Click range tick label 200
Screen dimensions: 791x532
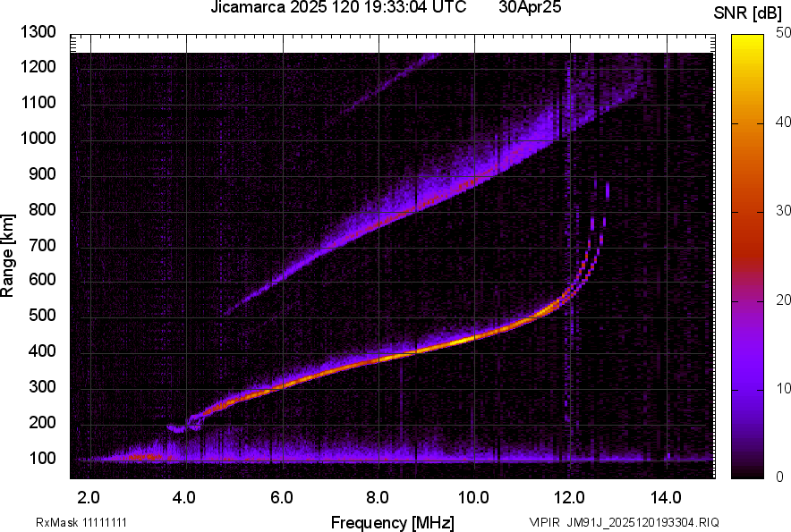pos(42,423)
